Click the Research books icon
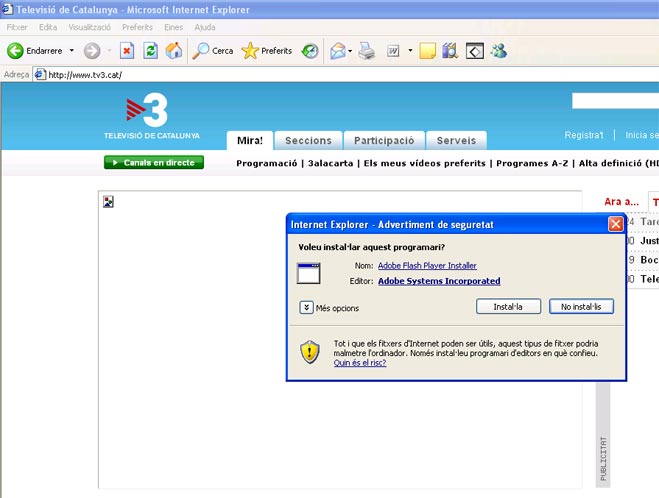Screen dimensions: 659x498 click(x=450, y=51)
